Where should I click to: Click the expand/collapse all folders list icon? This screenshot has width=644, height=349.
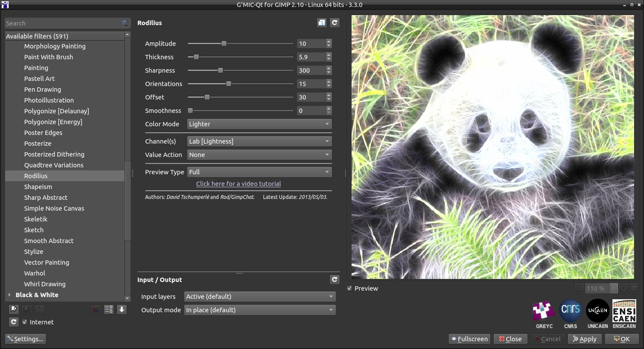coord(108,309)
